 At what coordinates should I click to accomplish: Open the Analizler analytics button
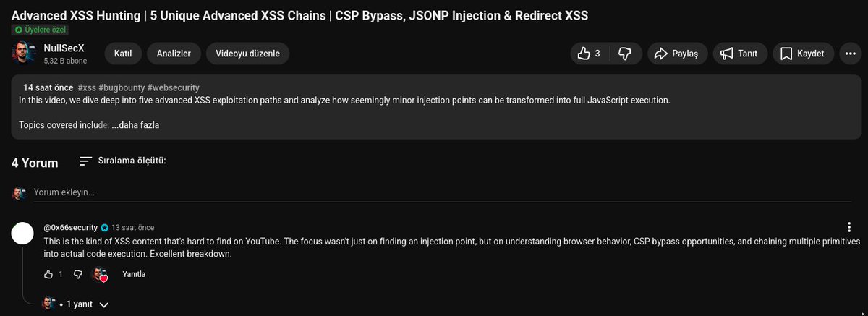tap(174, 53)
